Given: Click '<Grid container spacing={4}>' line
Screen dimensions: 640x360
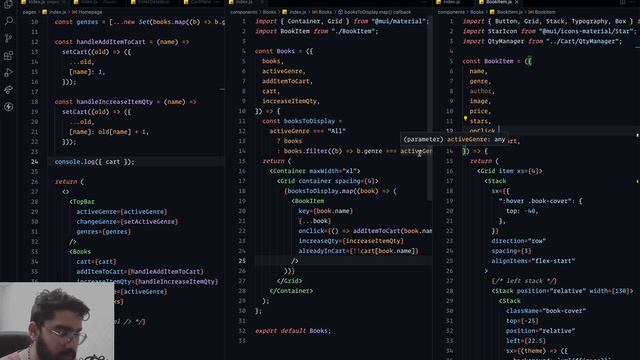Looking at the screenshot, I should (327, 181).
